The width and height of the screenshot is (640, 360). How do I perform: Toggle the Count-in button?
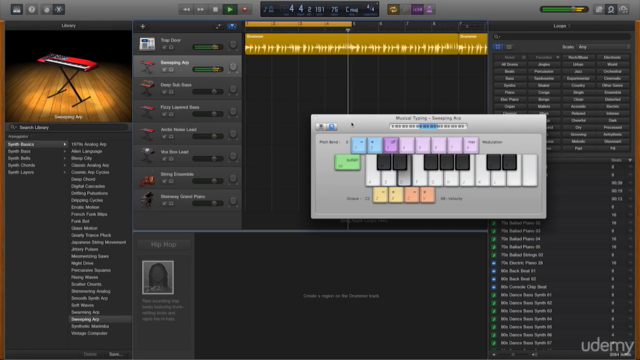(417, 9)
